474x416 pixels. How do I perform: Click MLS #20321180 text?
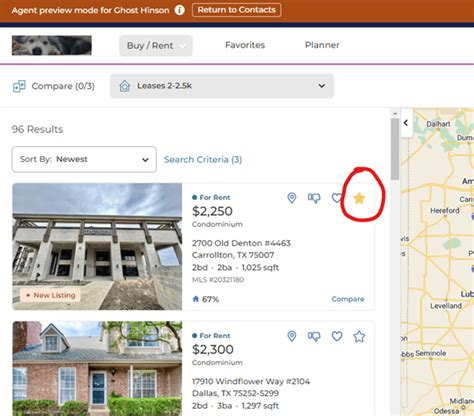coord(218,280)
